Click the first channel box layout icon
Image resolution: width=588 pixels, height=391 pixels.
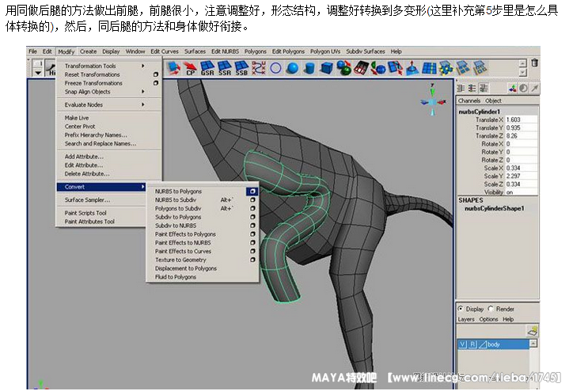tap(461, 88)
